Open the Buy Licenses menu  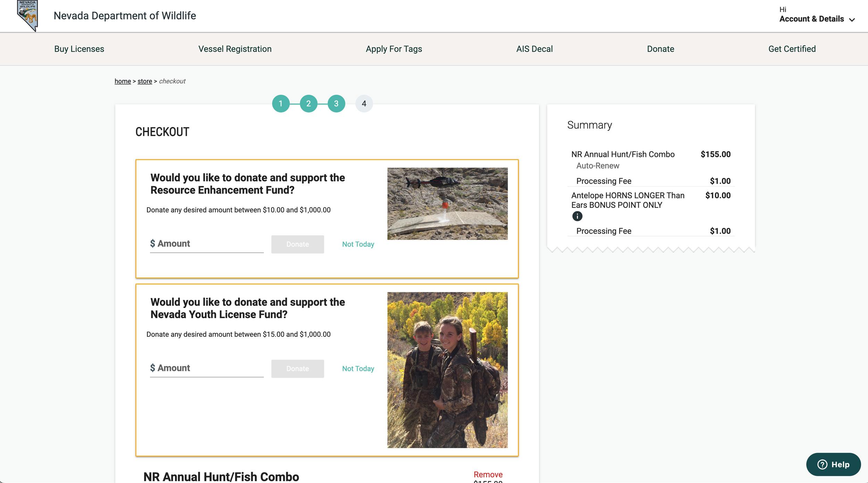(79, 49)
